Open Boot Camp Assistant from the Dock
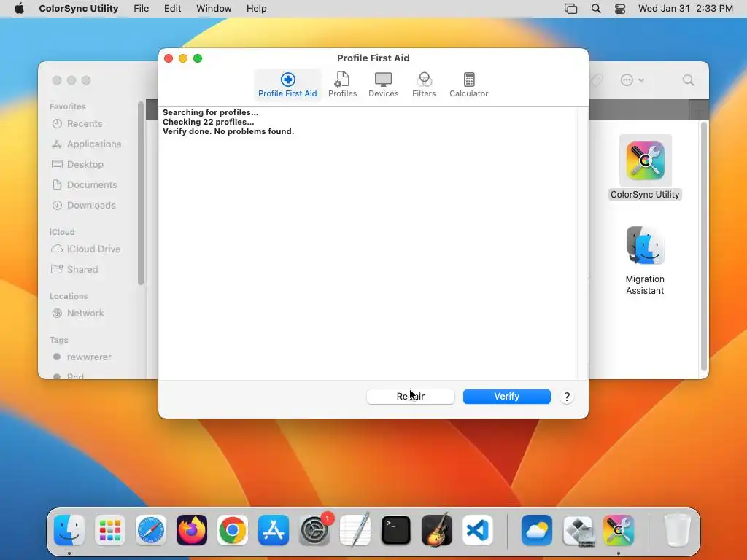Screen dimensions: 747x560 pyautogui.click(x=578, y=530)
